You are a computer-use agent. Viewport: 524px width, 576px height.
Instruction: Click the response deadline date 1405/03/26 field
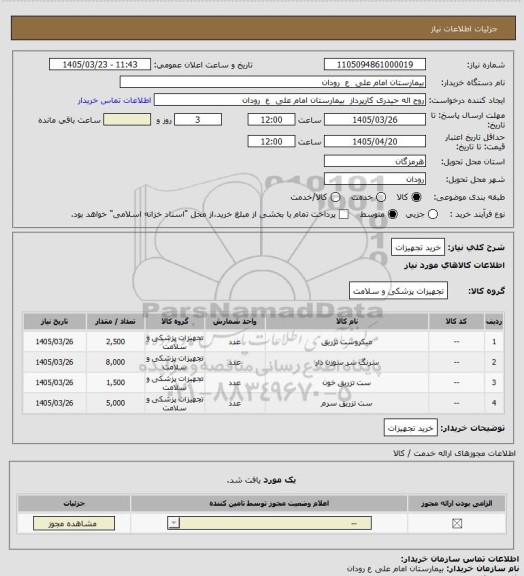(x=375, y=120)
